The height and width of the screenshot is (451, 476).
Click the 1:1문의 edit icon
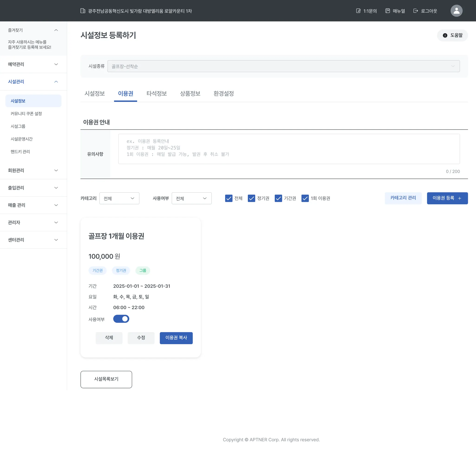coord(358,11)
